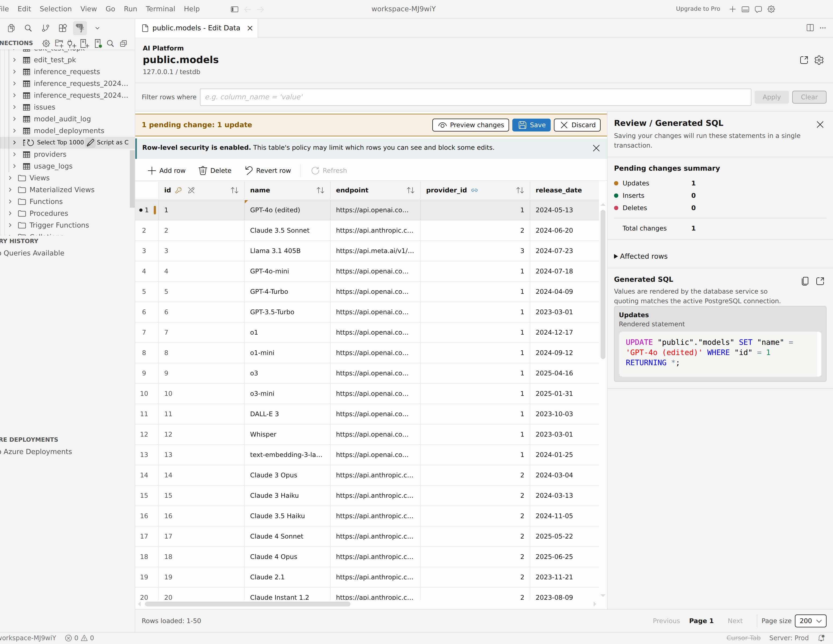Open new item plus in title bar

732,9
